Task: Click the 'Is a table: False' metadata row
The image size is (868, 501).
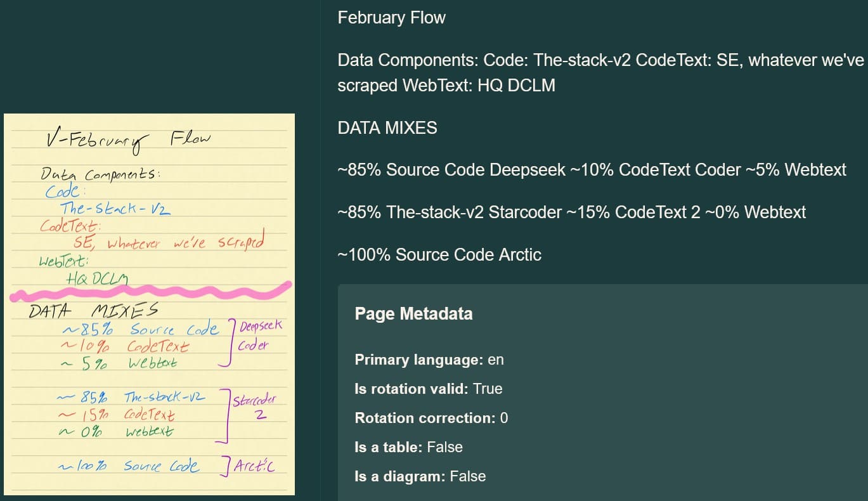Action: point(408,447)
